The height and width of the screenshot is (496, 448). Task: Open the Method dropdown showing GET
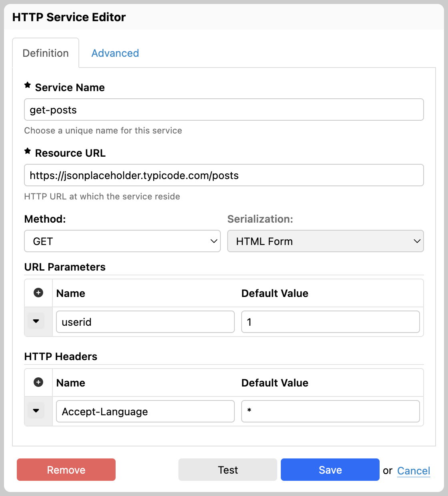(122, 241)
